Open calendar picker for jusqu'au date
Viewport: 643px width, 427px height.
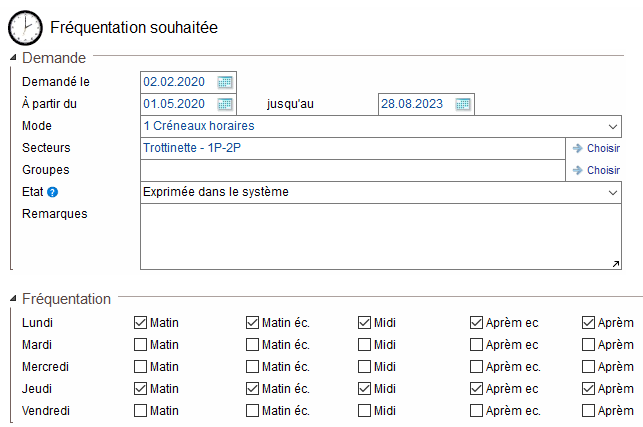[462, 104]
